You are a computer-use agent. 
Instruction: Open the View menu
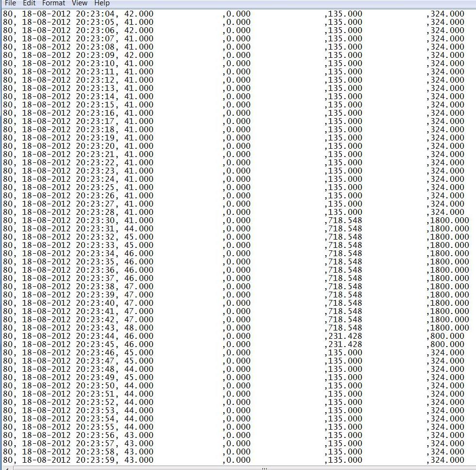pyautogui.click(x=80, y=3)
